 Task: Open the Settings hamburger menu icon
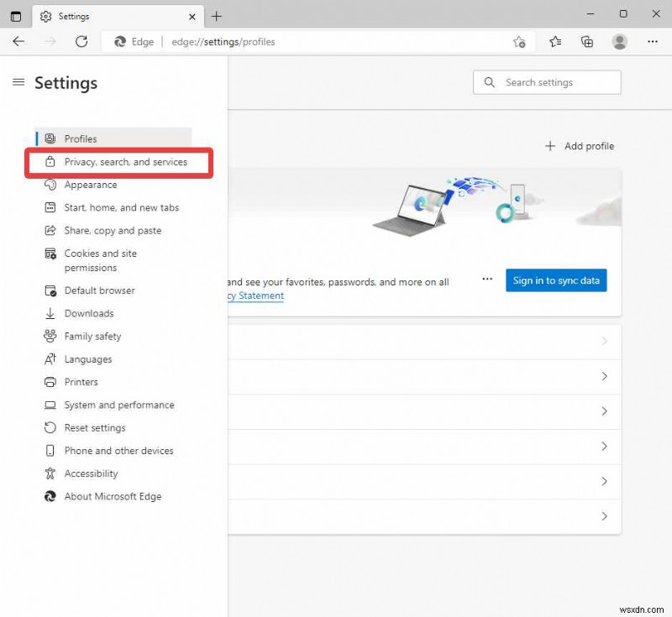pyautogui.click(x=18, y=82)
